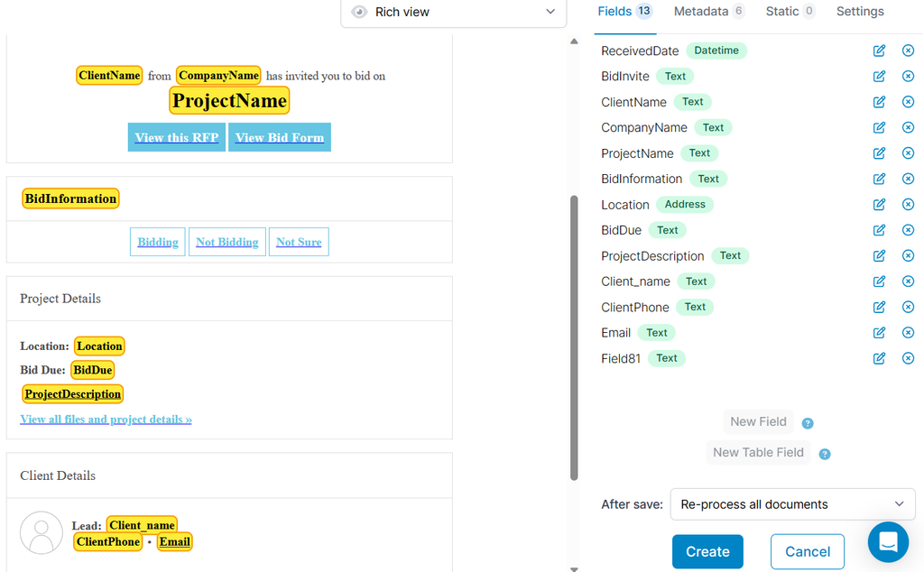The image size is (924, 572).
Task: Open the Static tab
Action: 782,11
